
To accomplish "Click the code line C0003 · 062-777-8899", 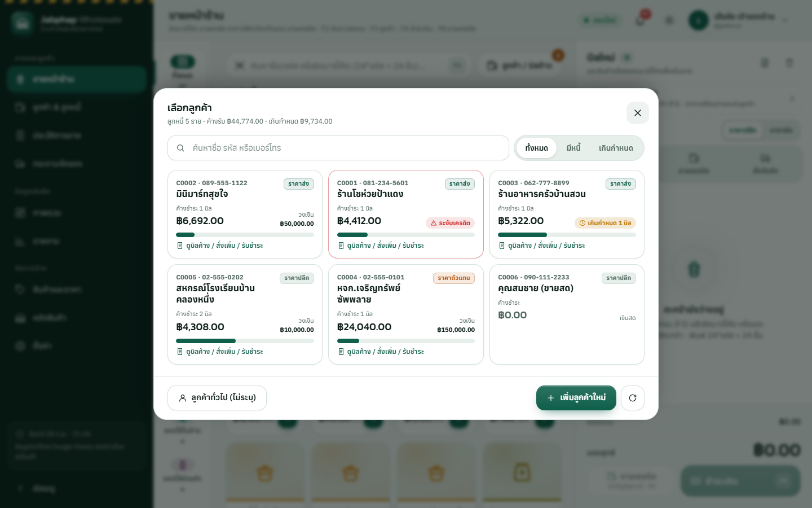I will [533, 183].
